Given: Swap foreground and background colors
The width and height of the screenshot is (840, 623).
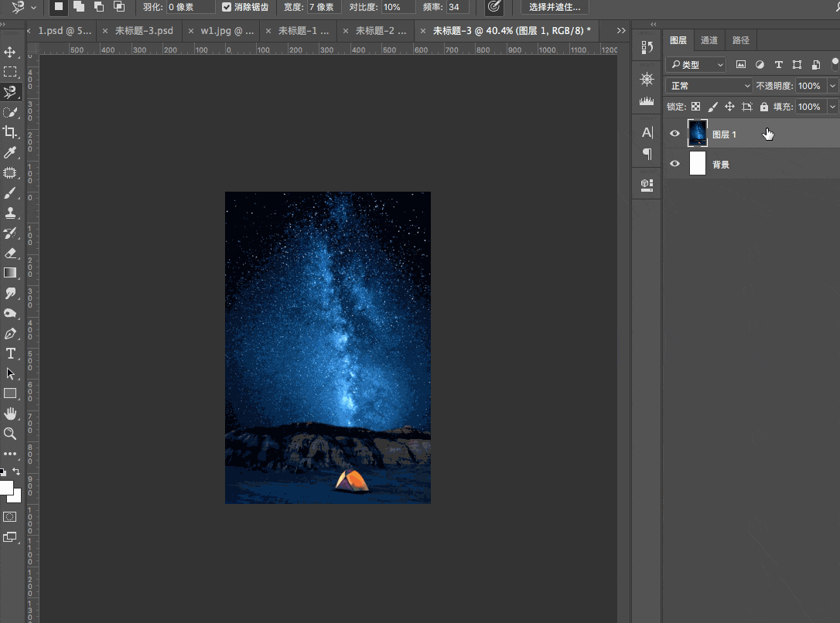Looking at the screenshot, I should pyautogui.click(x=16, y=472).
